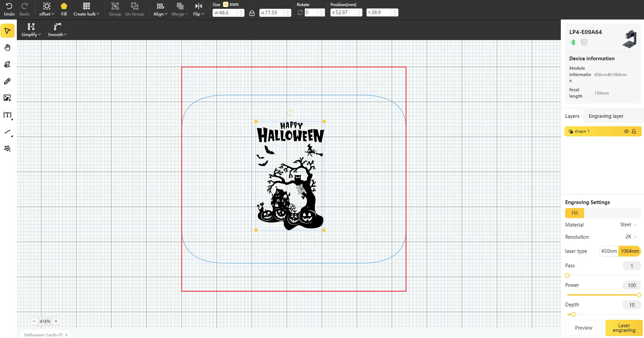Click the Preview button
The image size is (644, 338).
click(x=583, y=328)
